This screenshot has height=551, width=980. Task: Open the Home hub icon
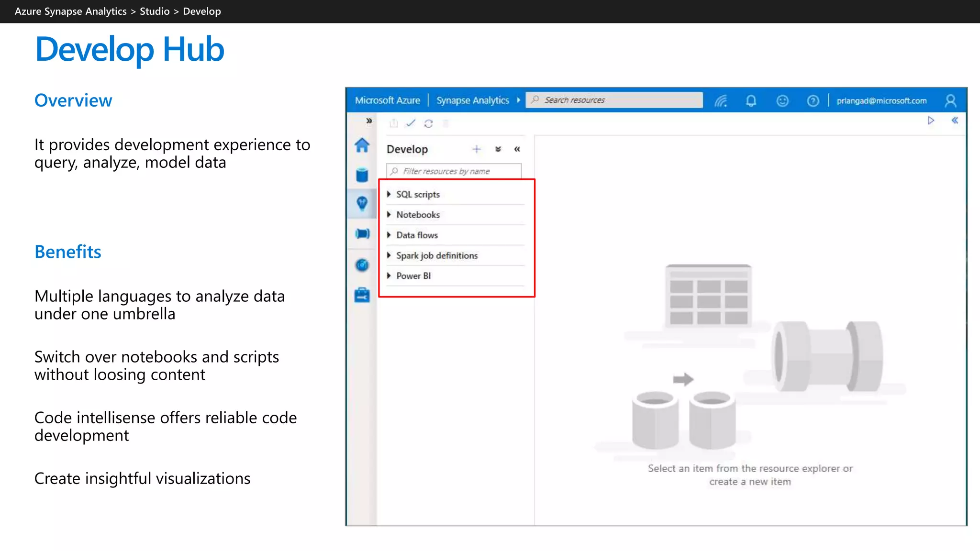tap(362, 145)
